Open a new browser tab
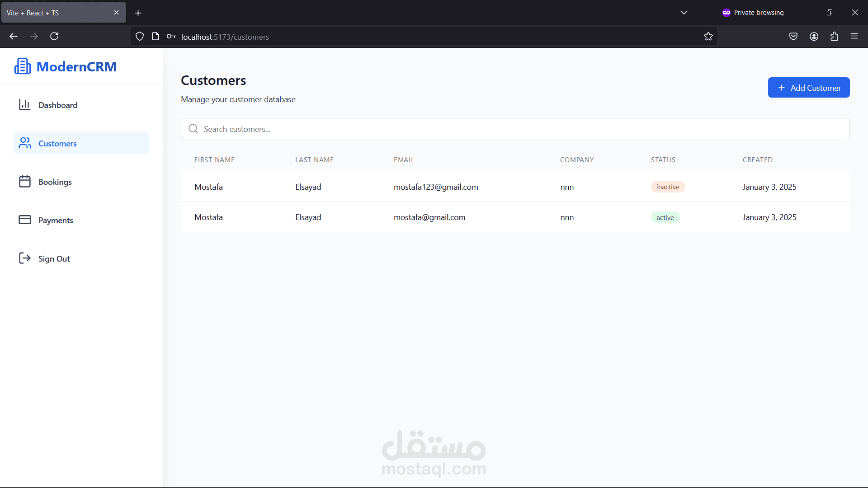This screenshot has height=488, width=868. (138, 13)
